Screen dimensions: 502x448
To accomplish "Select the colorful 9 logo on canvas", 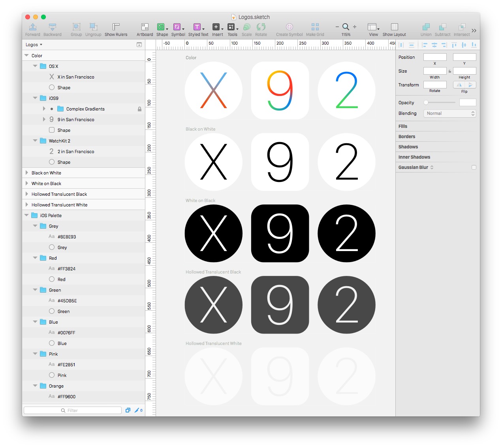I will pos(280,90).
